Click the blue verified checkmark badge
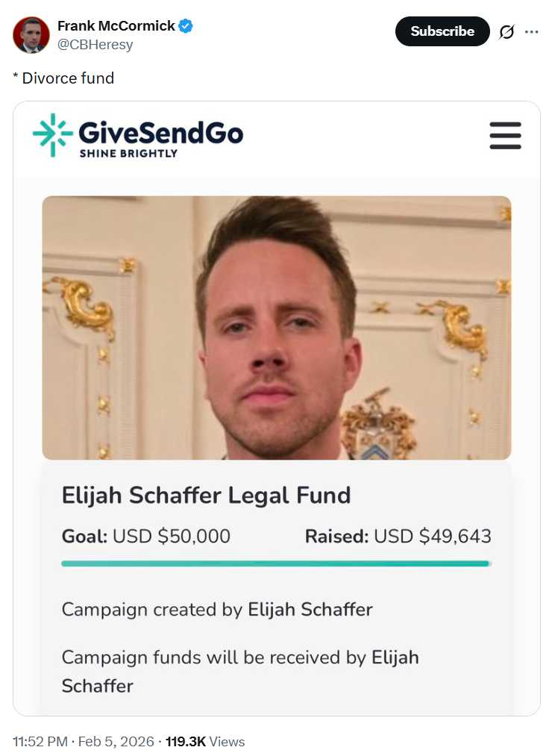 point(186,25)
